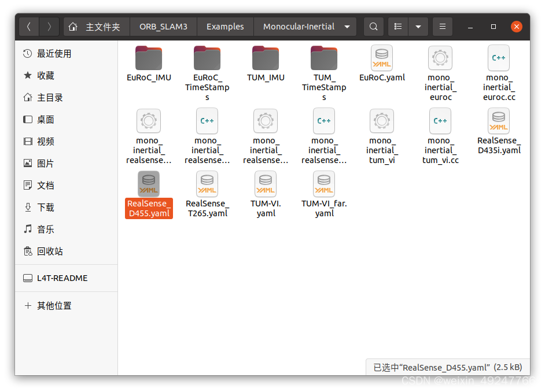Screen dimensions: 545x392
Task: Open 文档 documents in sidebar
Action: pyautogui.click(x=67, y=186)
